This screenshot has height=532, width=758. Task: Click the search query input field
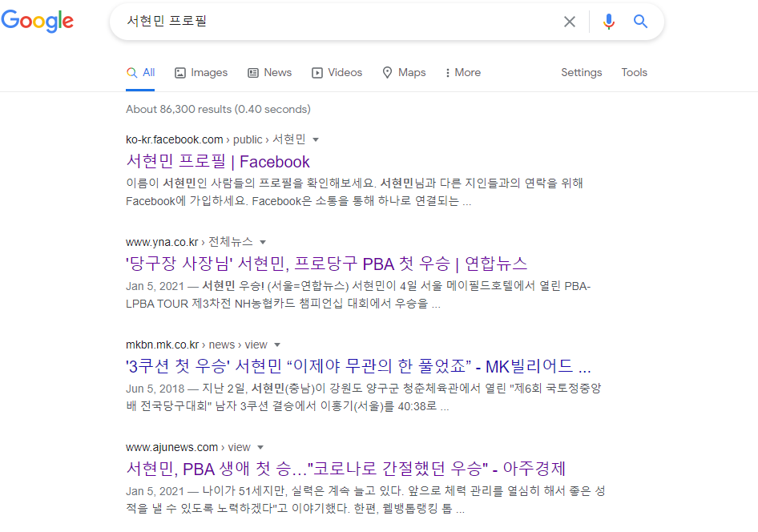pos(338,22)
